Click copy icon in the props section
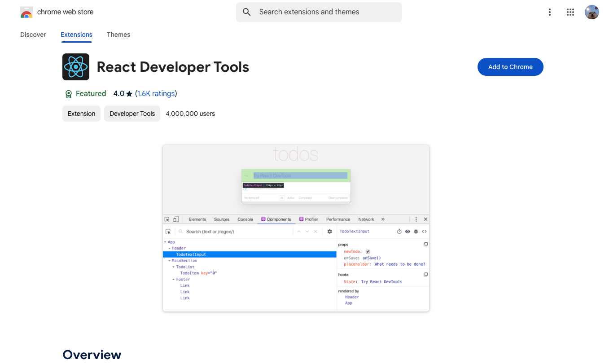Image resolution: width=605 pixels, height=364 pixels. coord(425,245)
